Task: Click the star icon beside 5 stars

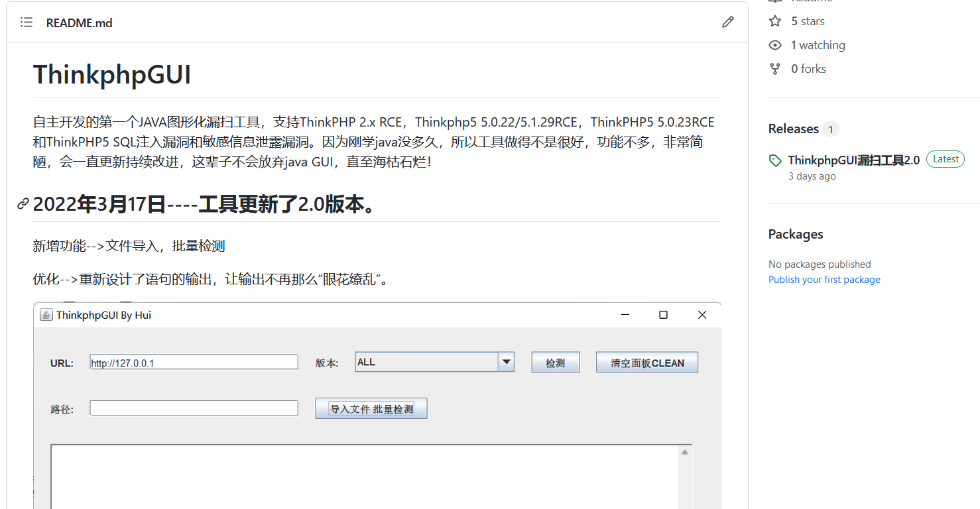Action: (x=775, y=21)
